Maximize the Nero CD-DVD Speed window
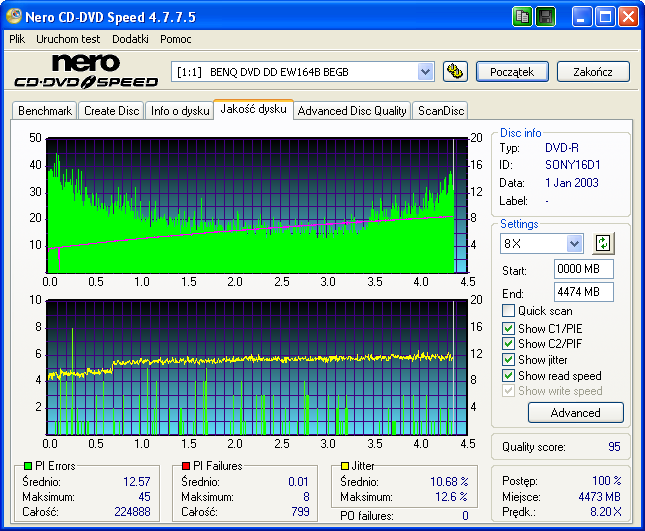The image size is (645, 531). pos(605,17)
